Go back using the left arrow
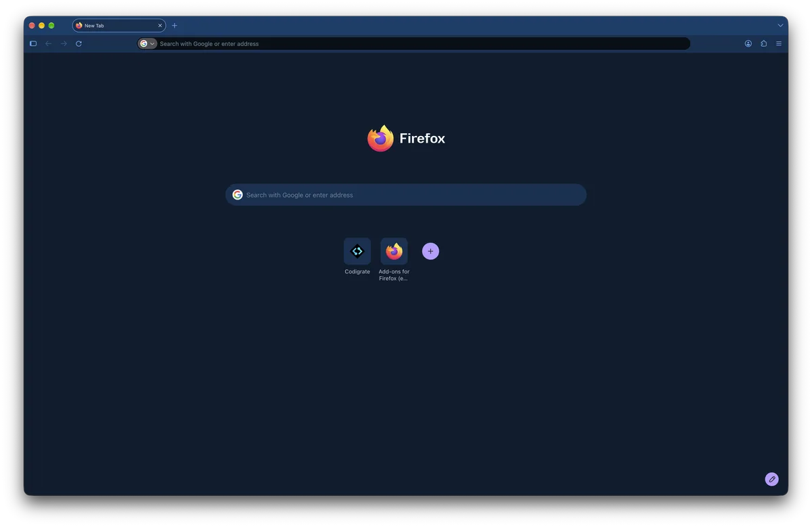The width and height of the screenshot is (812, 527). (x=48, y=43)
